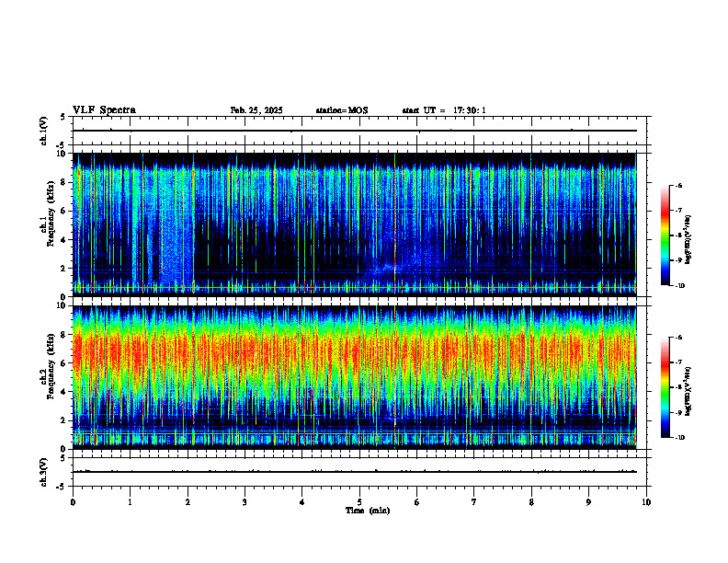Click the "8" kHz tick of ch.1 spectrogram
This screenshot has width=728, height=563.
[x=64, y=182]
